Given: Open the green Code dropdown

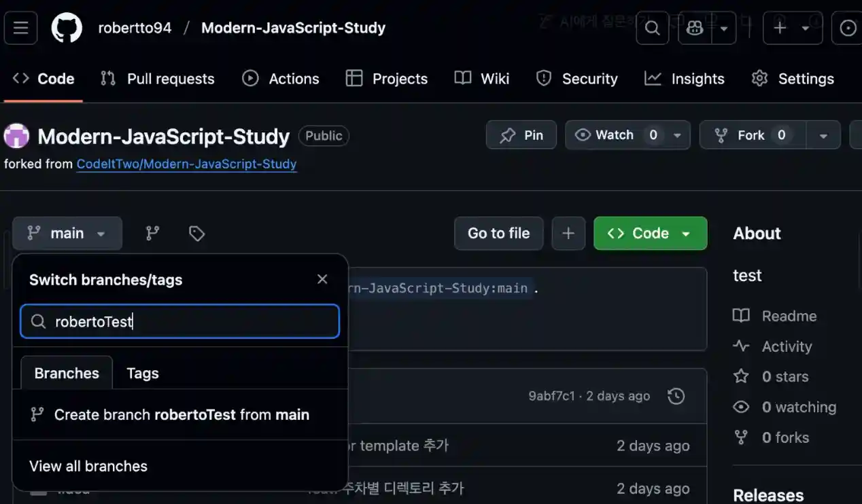Looking at the screenshot, I should click(x=651, y=234).
